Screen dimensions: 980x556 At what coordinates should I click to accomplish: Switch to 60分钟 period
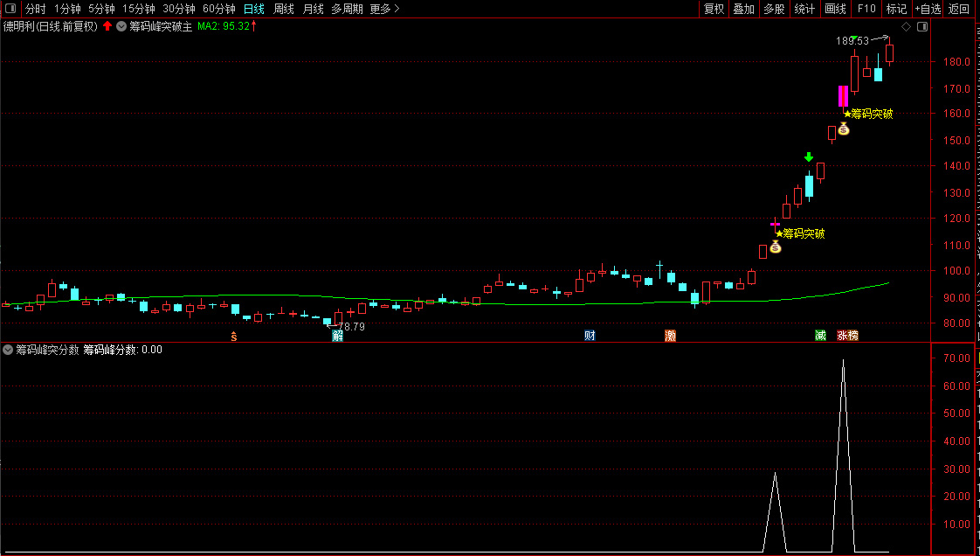[x=218, y=9]
